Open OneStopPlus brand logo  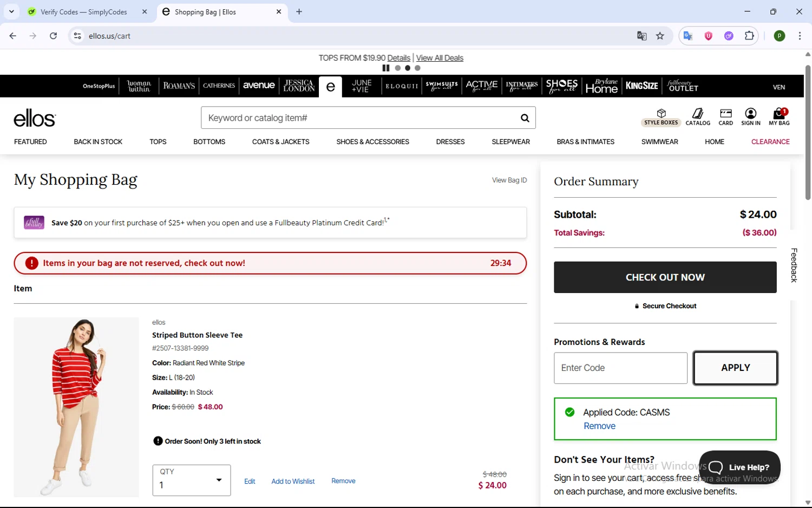tap(99, 86)
